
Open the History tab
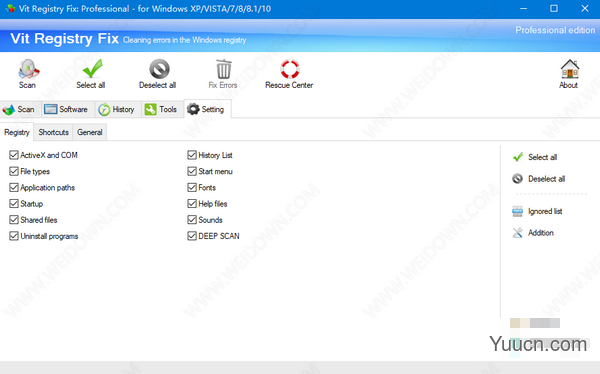click(x=117, y=109)
